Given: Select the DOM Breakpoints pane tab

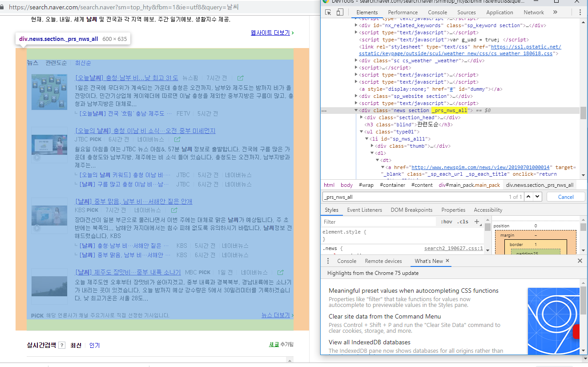Looking at the screenshot, I should (x=411, y=210).
